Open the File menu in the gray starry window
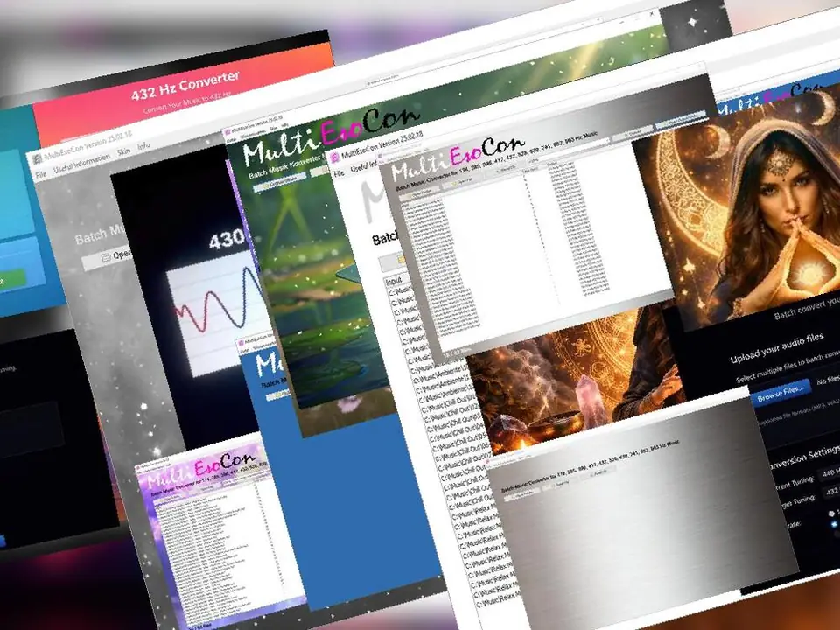The image size is (840, 630). coord(40,176)
